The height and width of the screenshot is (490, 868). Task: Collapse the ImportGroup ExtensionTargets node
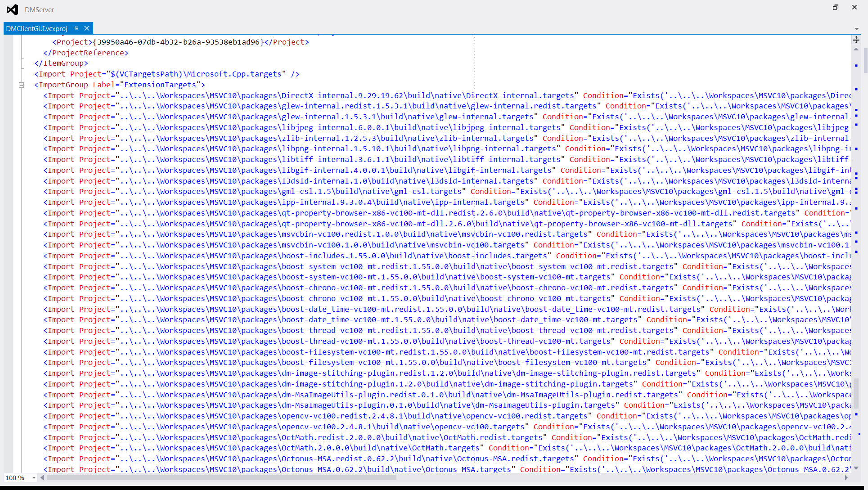(x=21, y=85)
